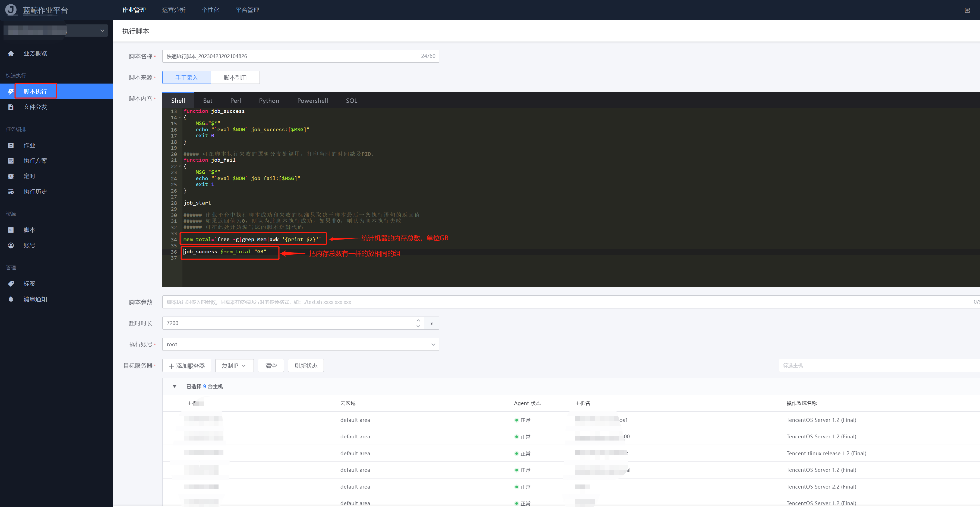
Task: Click the BlueKing job platform logo
Action: [x=11, y=10]
